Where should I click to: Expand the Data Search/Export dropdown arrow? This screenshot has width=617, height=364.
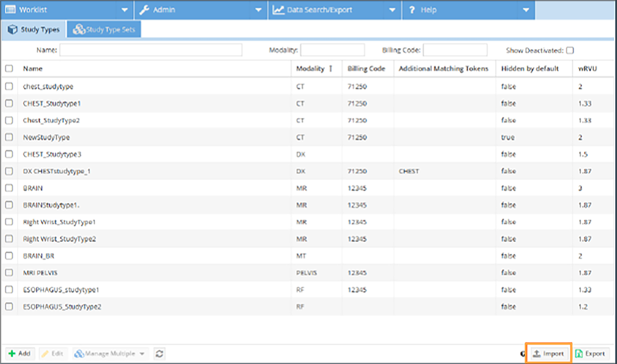[393, 10]
